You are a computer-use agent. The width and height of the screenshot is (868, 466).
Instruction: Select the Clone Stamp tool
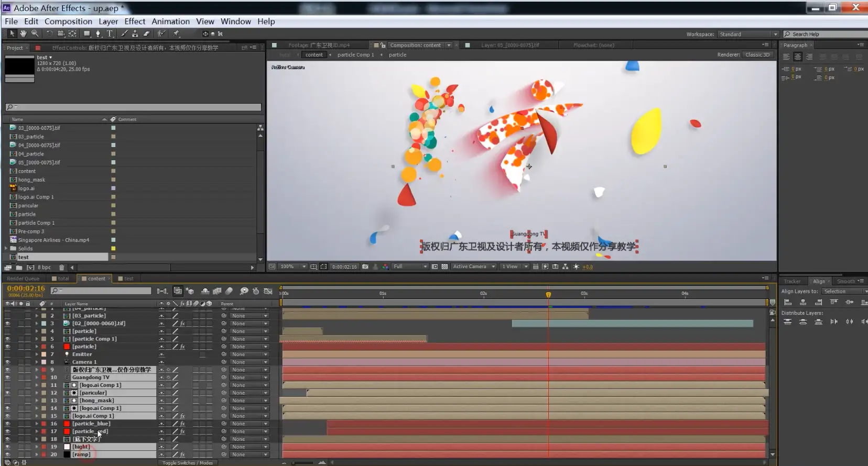click(135, 34)
